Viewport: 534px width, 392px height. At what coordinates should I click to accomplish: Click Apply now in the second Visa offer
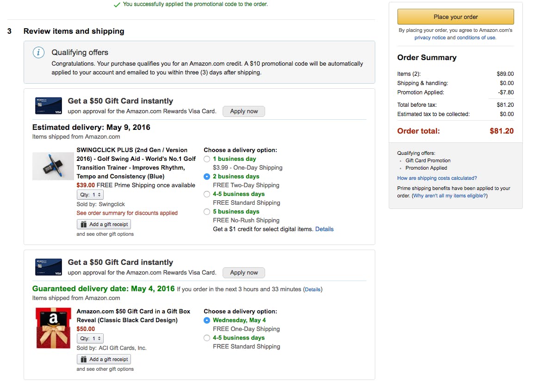(244, 273)
